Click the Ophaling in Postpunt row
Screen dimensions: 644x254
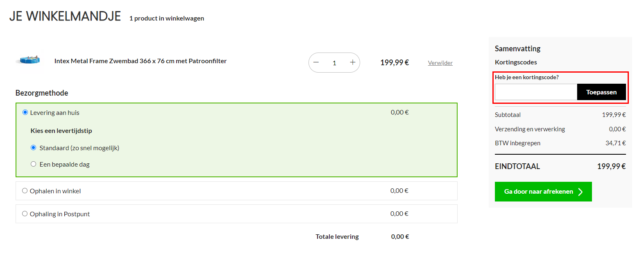click(x=236, y=214)
